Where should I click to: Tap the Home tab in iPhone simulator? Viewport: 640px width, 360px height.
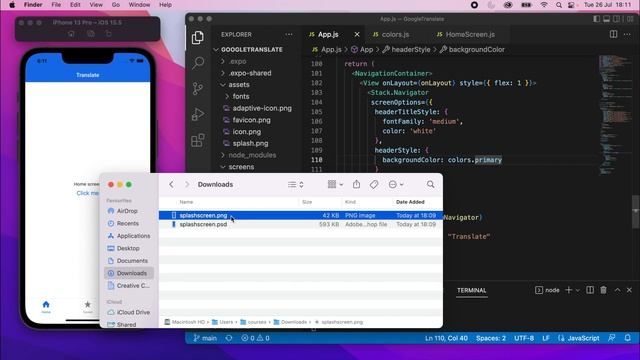pyautogui.click(x=46, y=307)
